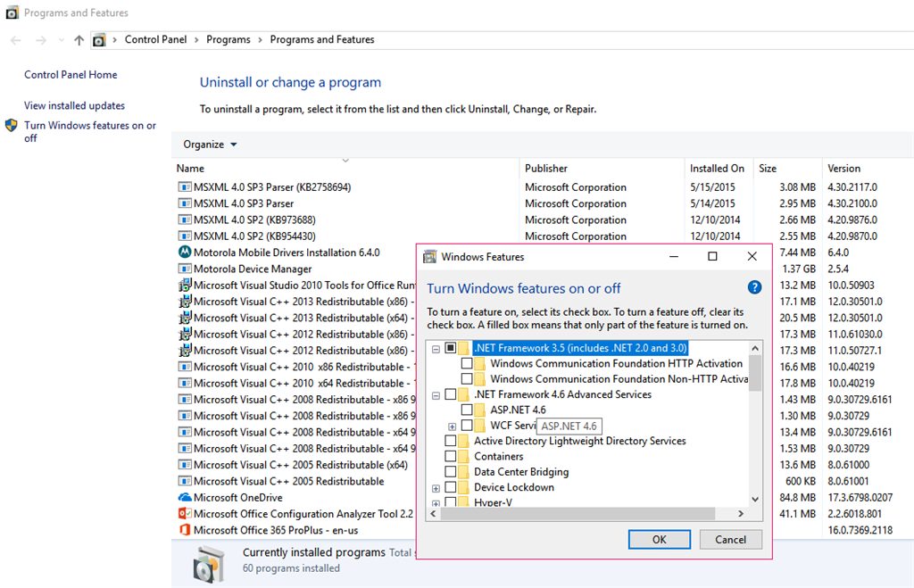Click features list scroll up arrow
This screenshot has height=588, width=914.
point(755,348)
